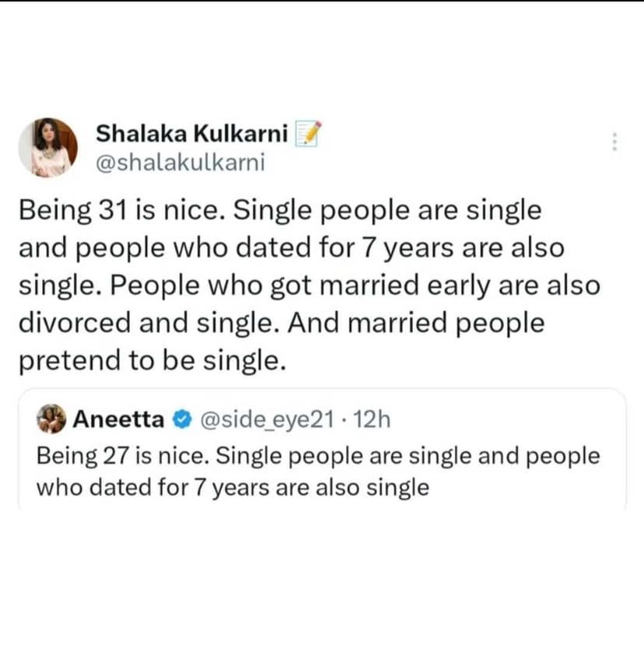644x645 pixels.
Task: Expand the tweet options with the vertical dots
Action: 614,141
